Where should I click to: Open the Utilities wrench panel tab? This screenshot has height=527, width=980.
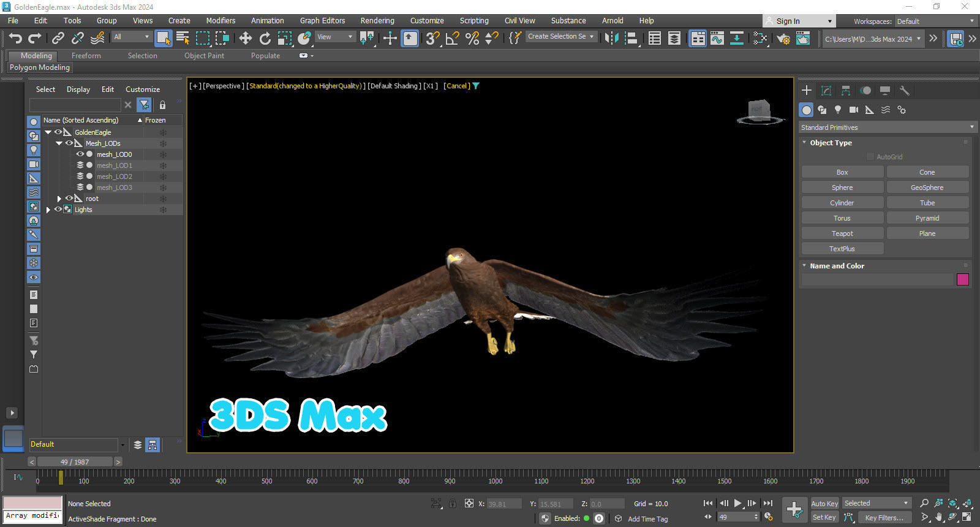pos(904,90)
